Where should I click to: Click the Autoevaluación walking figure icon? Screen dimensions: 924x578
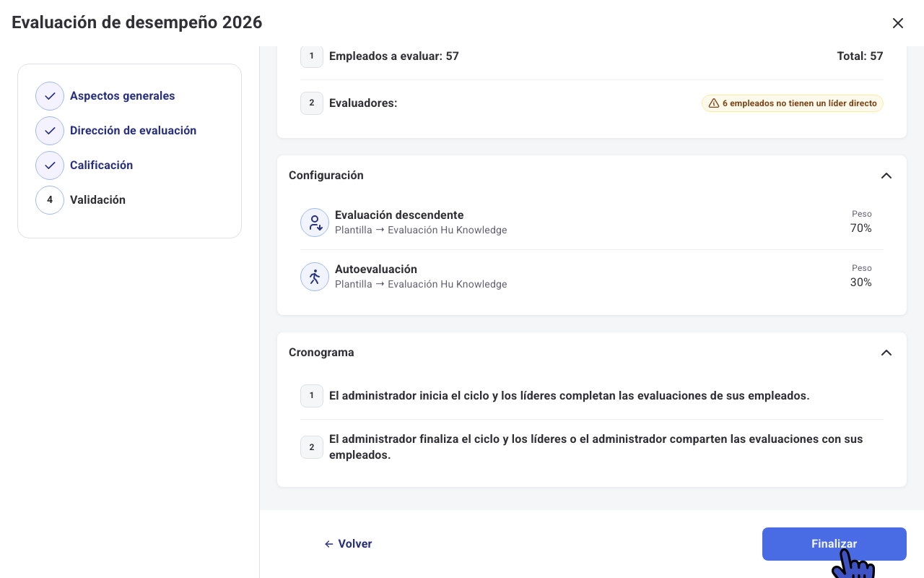pyautogui.click(x=315, y=277)
